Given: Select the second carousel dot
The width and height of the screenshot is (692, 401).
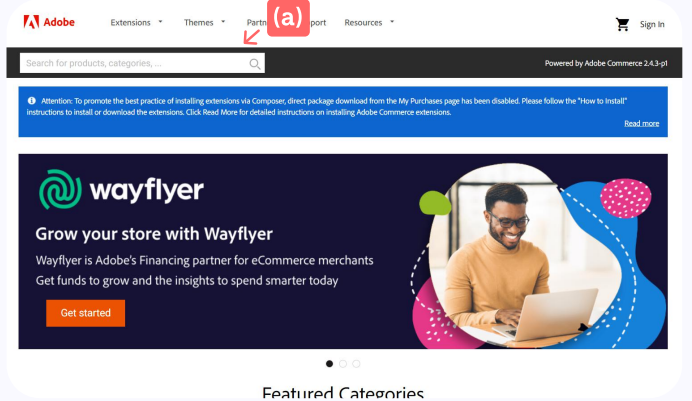Looking at the screenshot, I should [x=343, y=364].
